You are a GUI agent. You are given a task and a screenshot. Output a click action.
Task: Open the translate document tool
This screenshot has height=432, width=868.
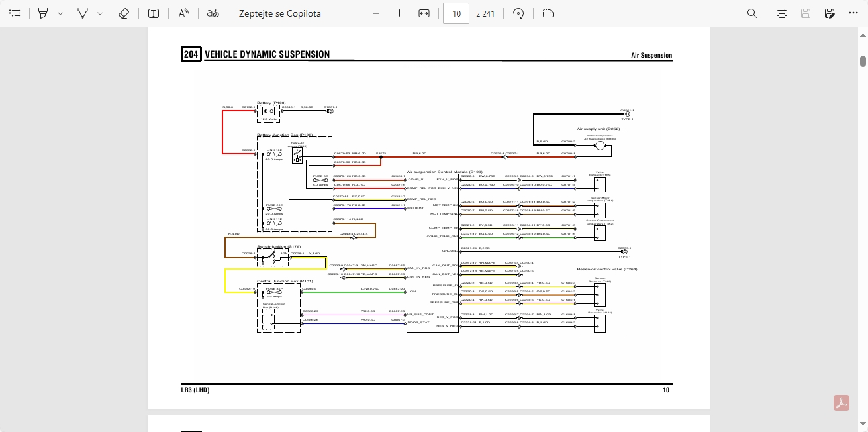213,13
